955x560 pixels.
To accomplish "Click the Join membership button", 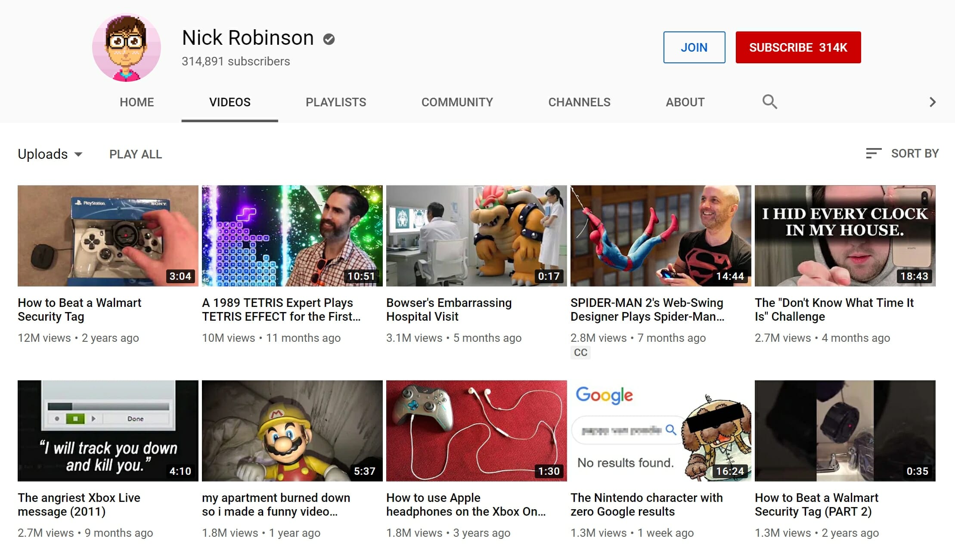I will tap(694, 47).
